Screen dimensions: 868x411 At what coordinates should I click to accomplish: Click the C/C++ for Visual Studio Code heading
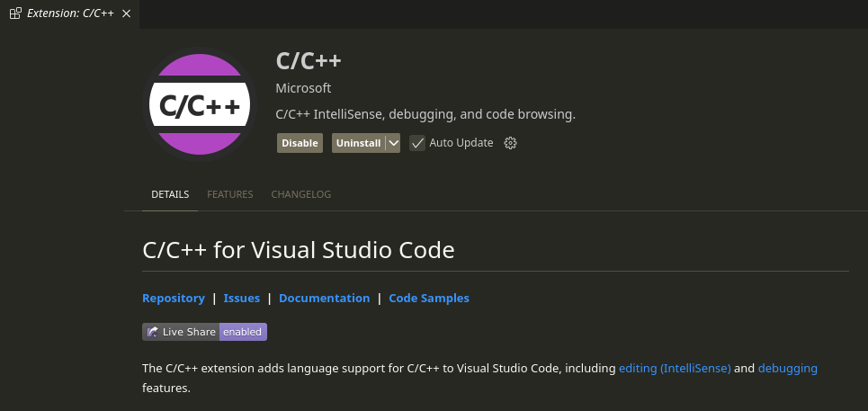[299, 250]
